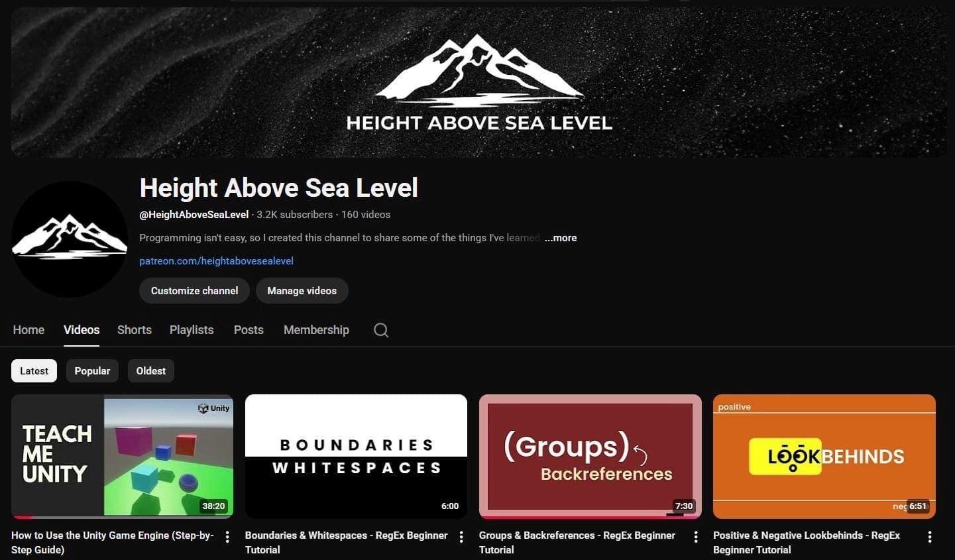
Task: Open options menu for Boundaries & Whitespaces video
Action: [x=461, y=537]
